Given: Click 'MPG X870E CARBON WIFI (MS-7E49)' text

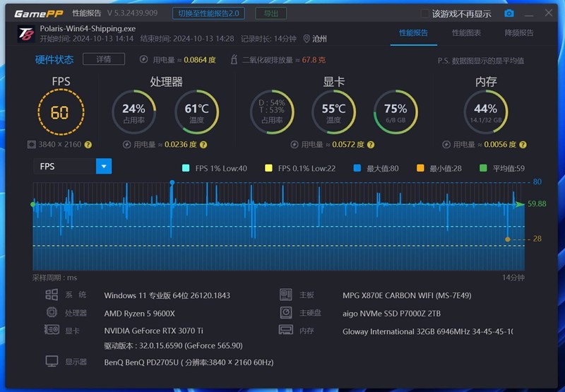Looking at the screenshot, I should [407, 295].
